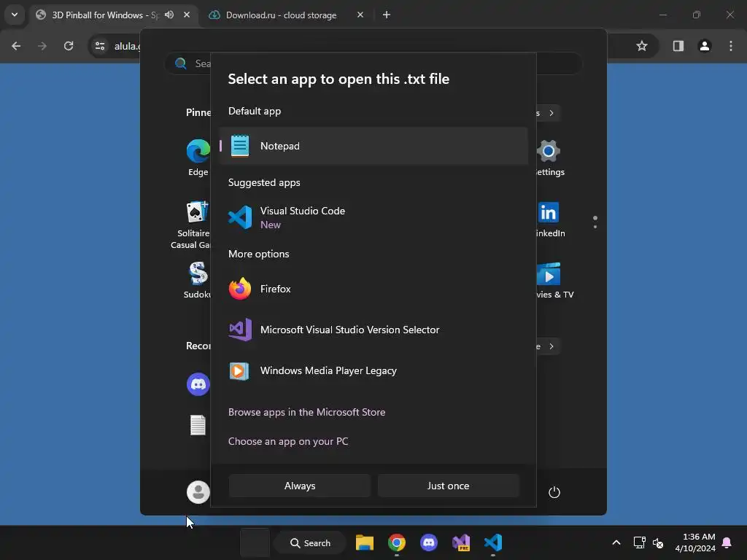Bookmark this page with the star icon
747x560 pixels.
pos(642,46)
